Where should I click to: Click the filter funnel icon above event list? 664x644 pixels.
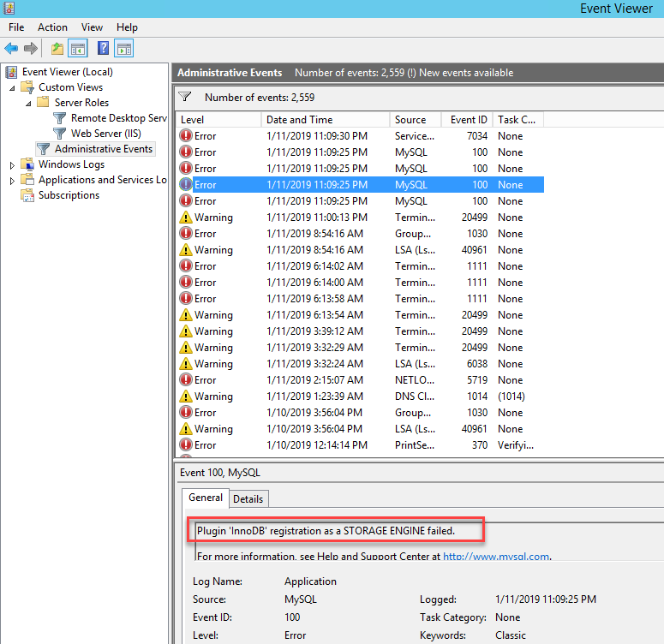click(x=184, y=97)
